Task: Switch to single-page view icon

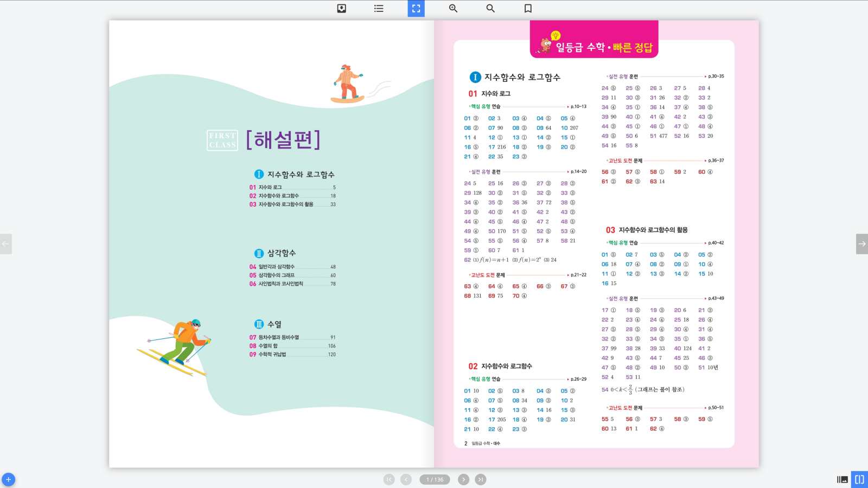Action: tap(859, 478)
